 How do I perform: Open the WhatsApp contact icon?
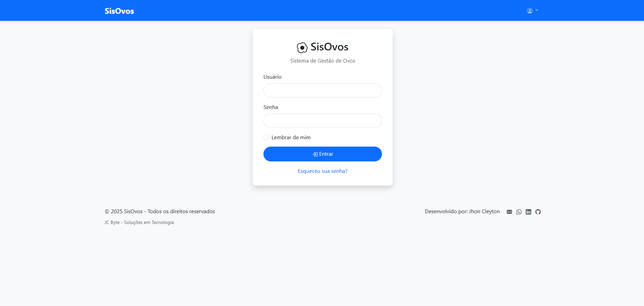[519, 212]
